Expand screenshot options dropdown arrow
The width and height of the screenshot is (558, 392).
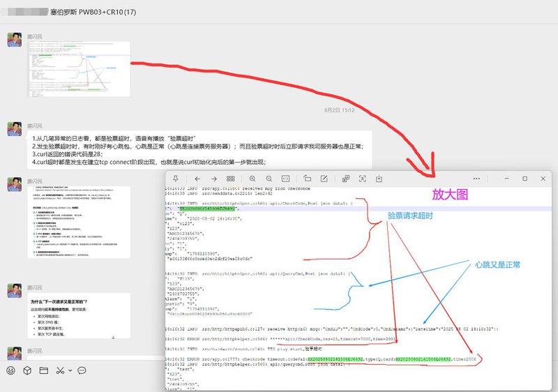(70, 370)
